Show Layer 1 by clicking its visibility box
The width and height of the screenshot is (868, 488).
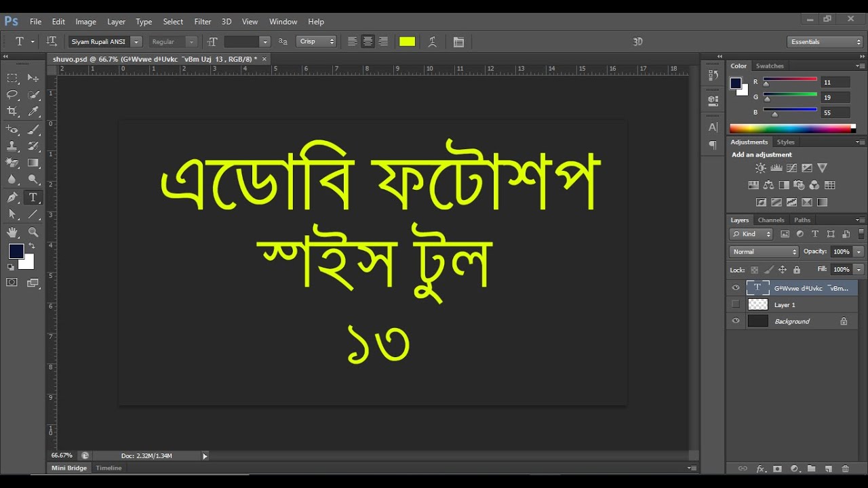tap(736, 304)
